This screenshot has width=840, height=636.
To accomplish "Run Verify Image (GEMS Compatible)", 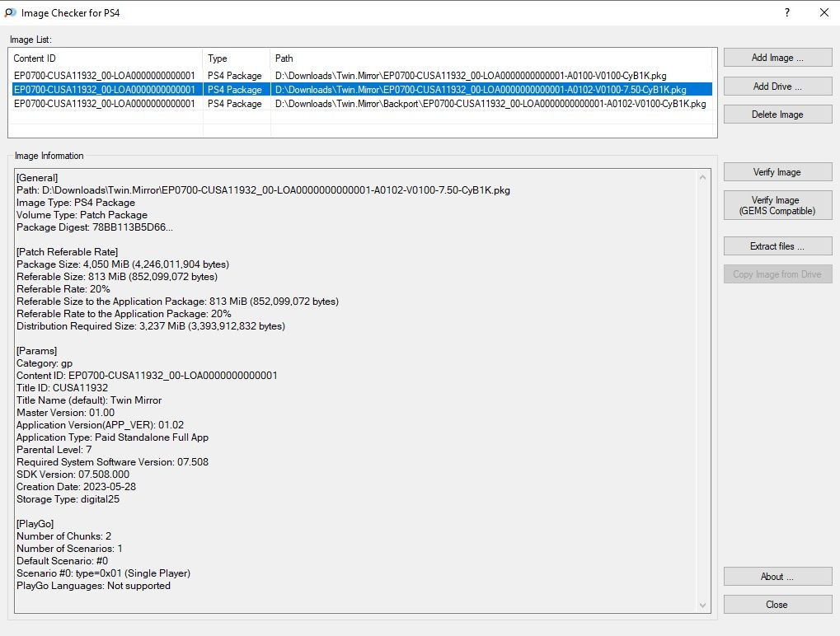I will tap(777, 205).
